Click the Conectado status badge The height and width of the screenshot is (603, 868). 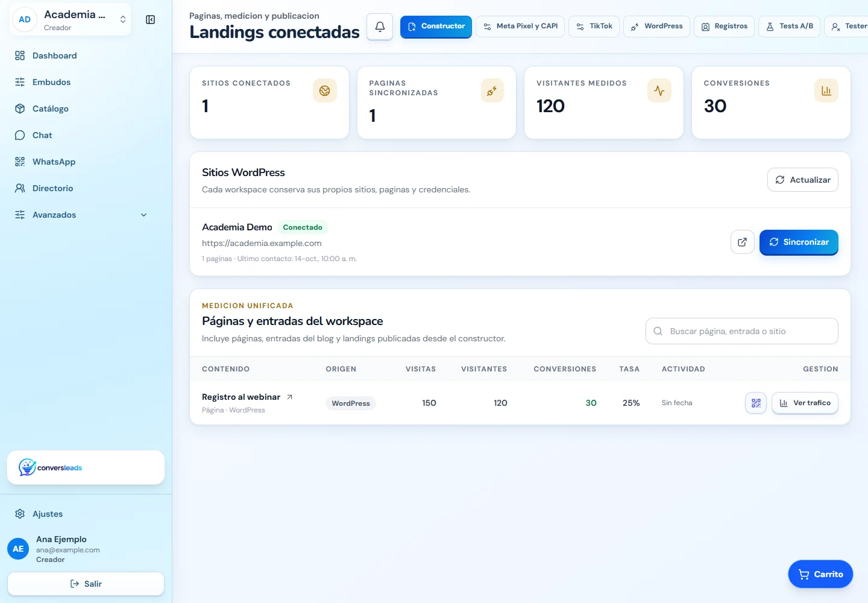tap(303, 227)
